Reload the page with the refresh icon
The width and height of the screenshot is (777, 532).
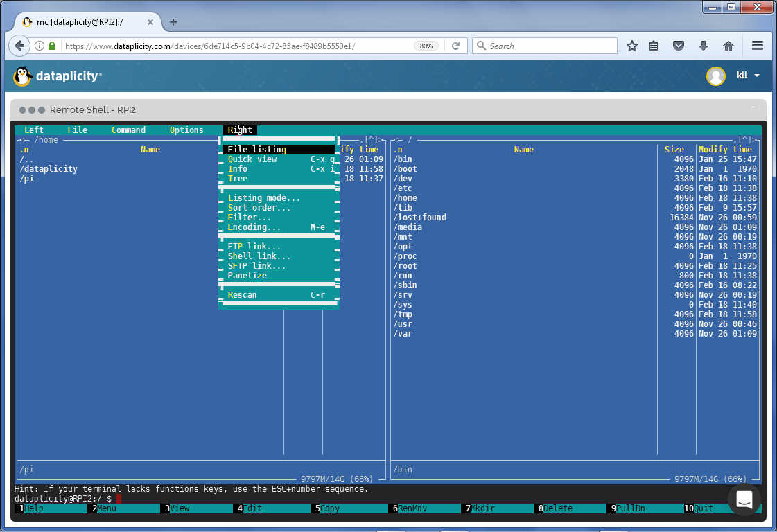point(455,46)
